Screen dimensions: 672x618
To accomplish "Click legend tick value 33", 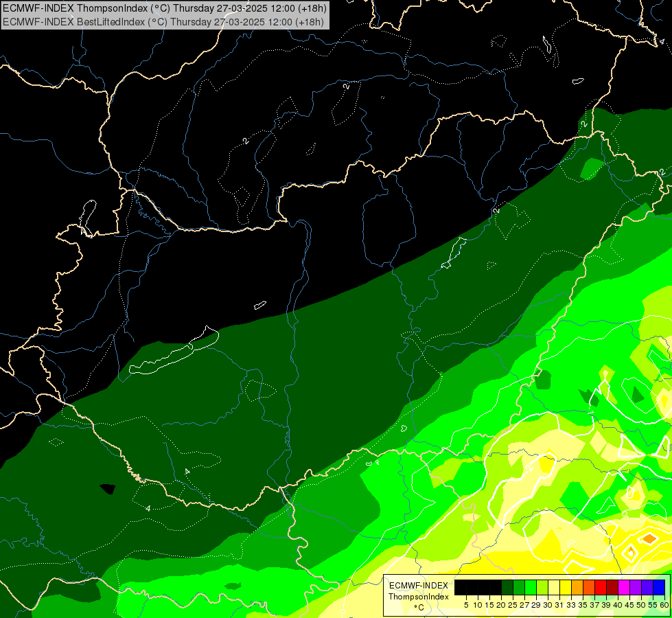I will [x=572, y=605].
